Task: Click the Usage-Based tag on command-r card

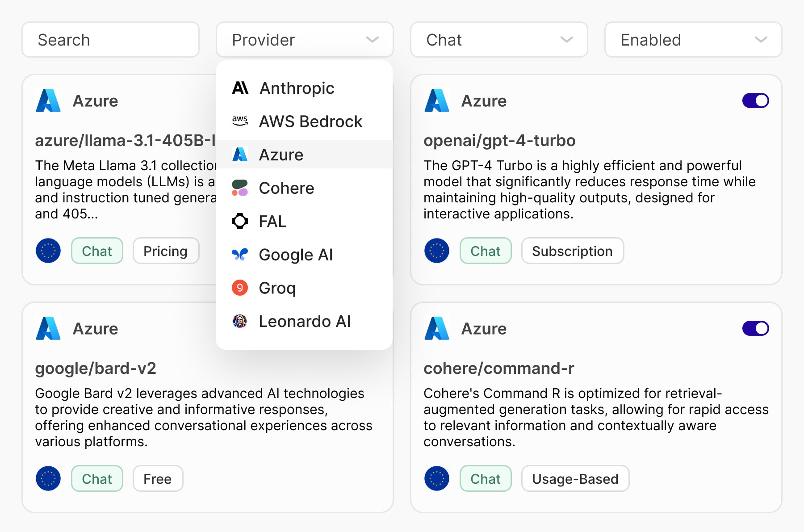Action: click(575, 479)
